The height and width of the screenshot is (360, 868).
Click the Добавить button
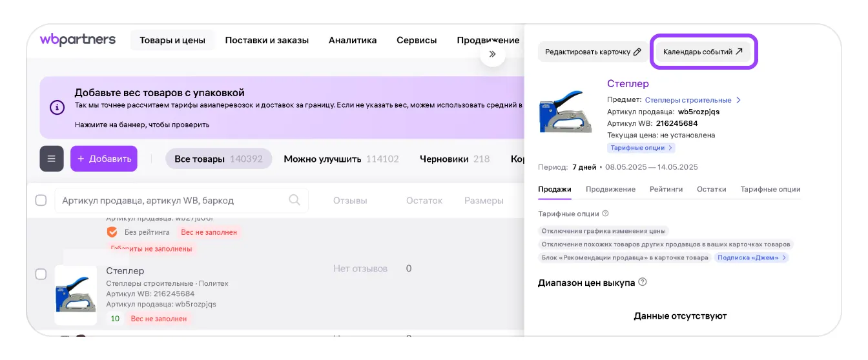[x=104, y=159]
